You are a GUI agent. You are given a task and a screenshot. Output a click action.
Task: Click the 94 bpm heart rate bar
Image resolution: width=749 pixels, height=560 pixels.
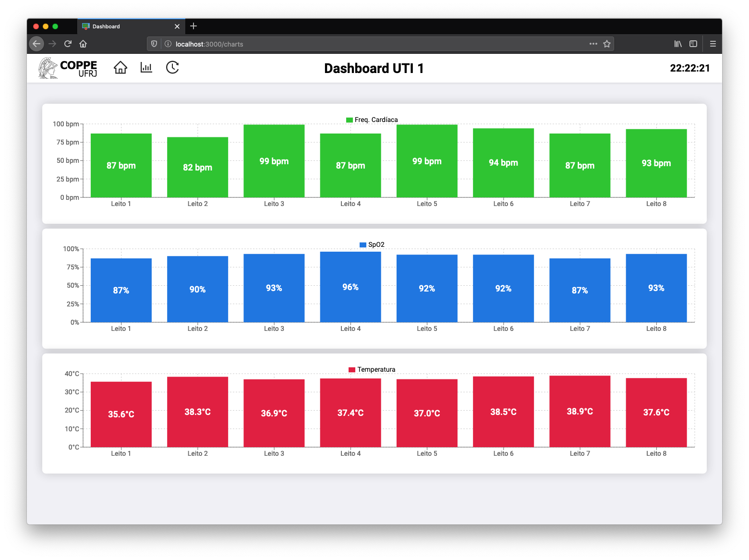[x=503, y=163]
